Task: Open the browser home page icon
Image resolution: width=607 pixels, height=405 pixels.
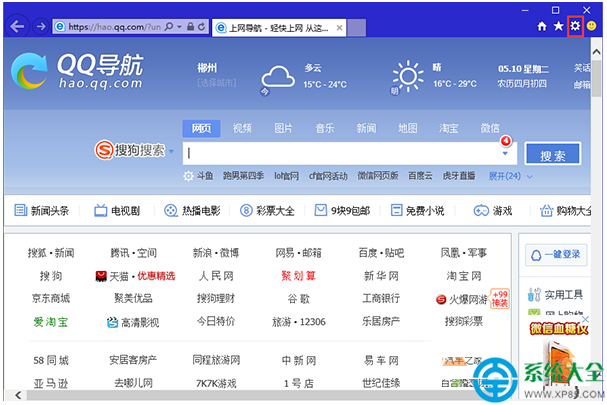Action: pos(542,26)
